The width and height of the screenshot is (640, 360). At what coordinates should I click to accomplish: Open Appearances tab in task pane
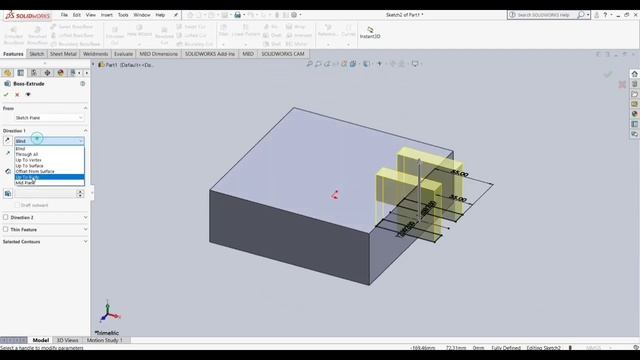(x=634, y=114)
